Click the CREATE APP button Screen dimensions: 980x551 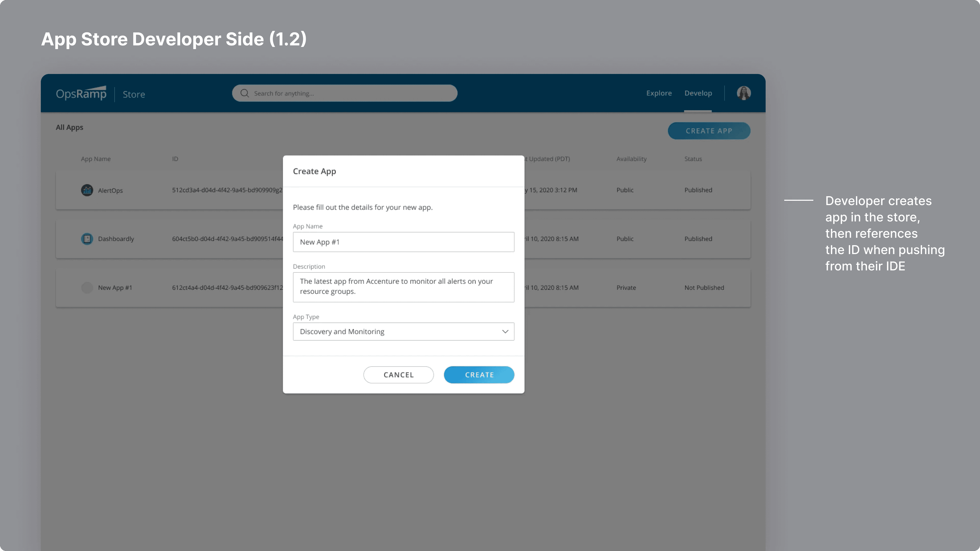tap(709, 131)
